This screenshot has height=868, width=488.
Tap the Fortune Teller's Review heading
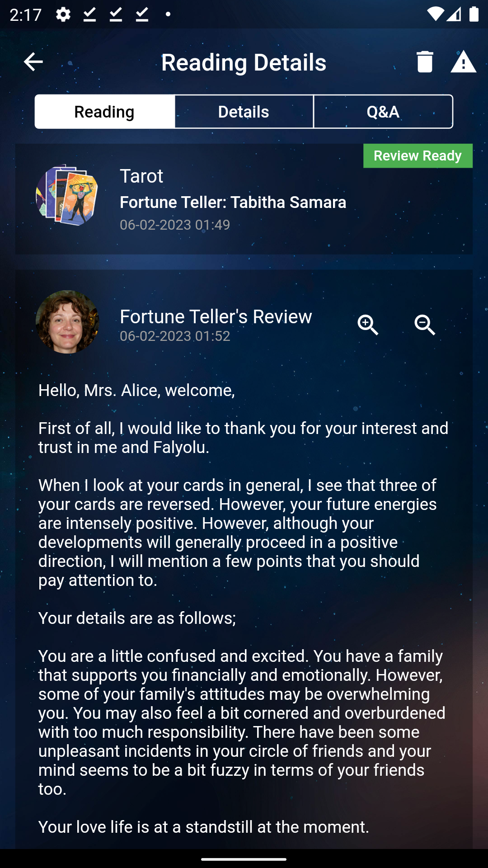pyautogui.click(x=216, y=317)
